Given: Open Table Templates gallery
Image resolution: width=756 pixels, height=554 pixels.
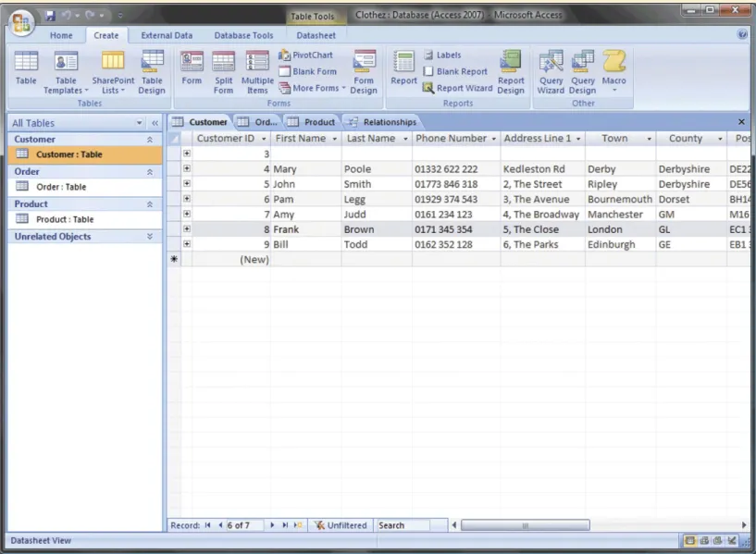Looking at the screenshot, I should [x=66, y=72].
